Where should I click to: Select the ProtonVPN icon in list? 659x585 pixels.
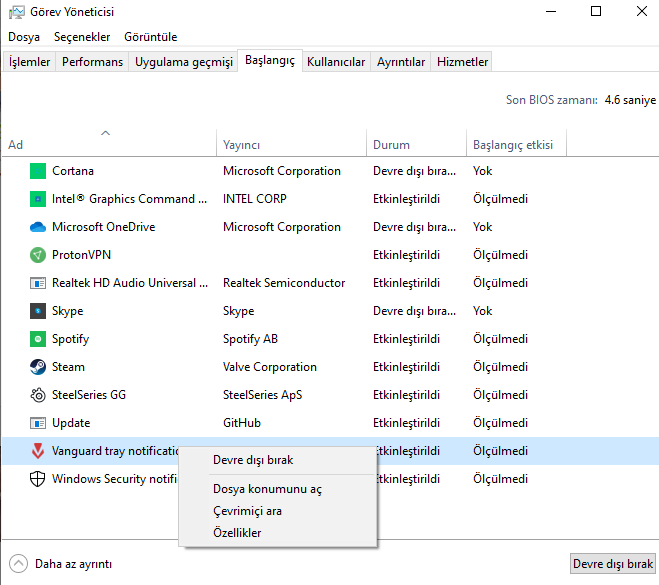pos(38,255)
